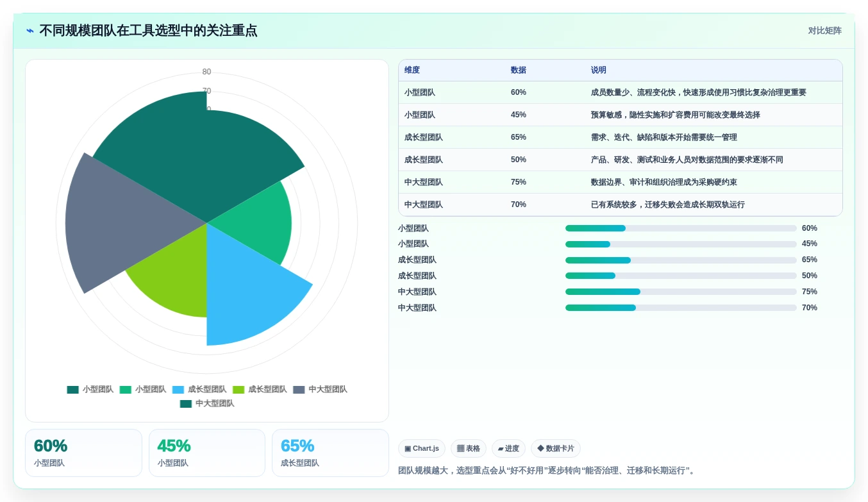Click the 45% progress bar for 小型团队
Image resolution: width=868 pixels, height=502 pixels.
681,244
